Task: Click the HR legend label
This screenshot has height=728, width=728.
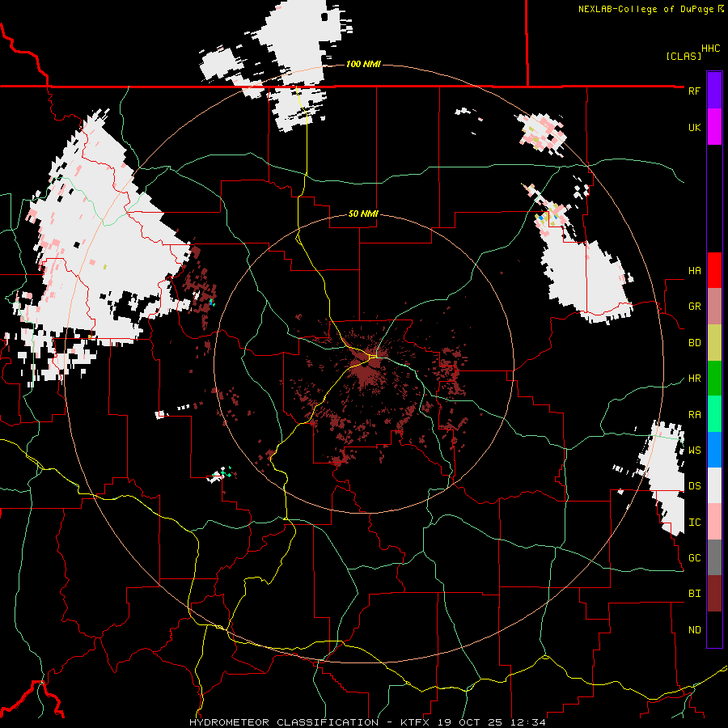Action: [x=694, y=379]
